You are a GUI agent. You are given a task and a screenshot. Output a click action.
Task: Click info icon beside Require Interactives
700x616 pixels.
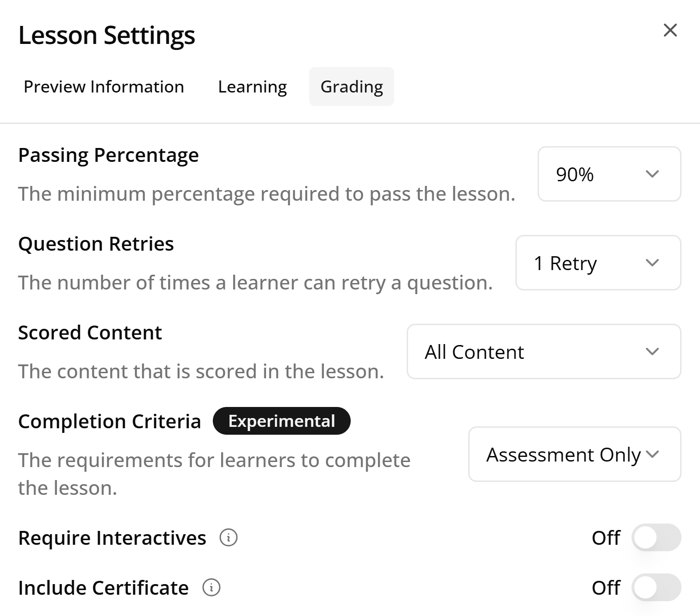pos(229,538)
